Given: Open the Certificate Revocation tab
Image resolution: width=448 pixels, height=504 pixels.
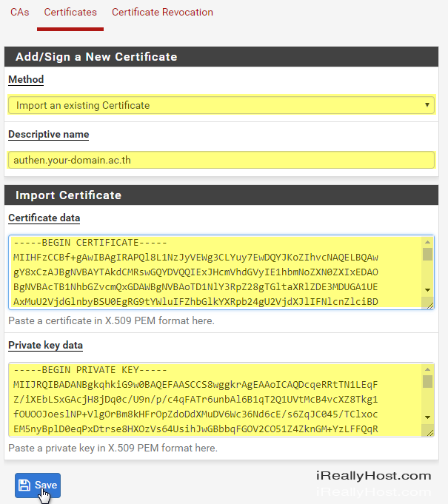Looking at the screenshot, I should click(x=162, y=13).
